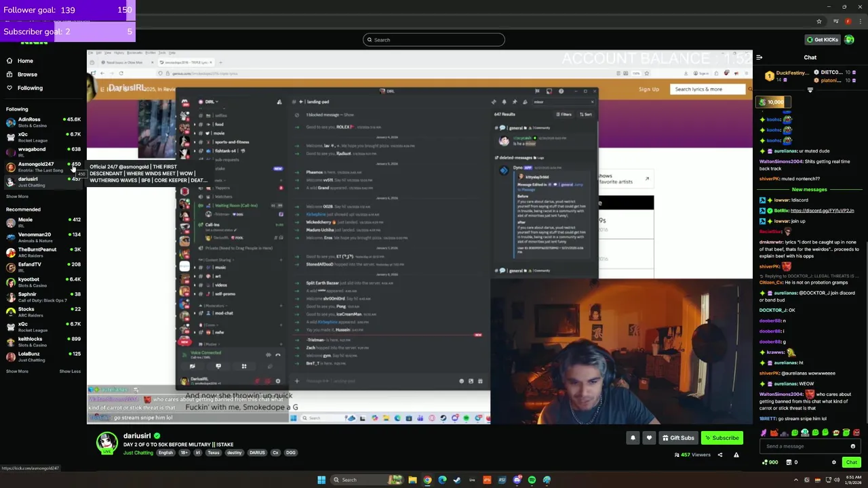Select the destiny tag

[234, 453]
